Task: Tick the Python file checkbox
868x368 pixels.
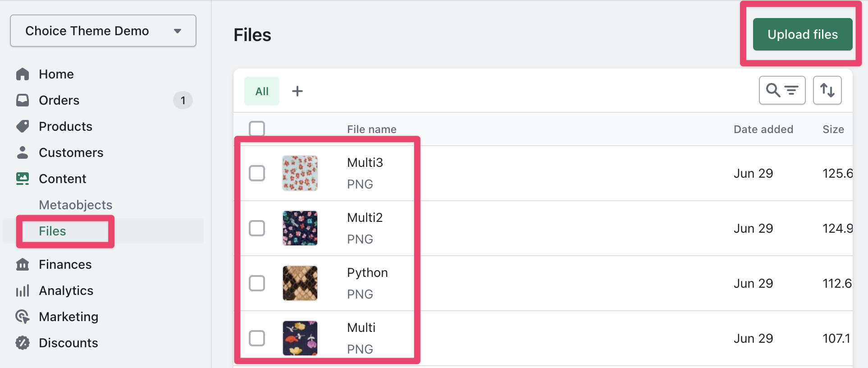Action: point(257,283)
